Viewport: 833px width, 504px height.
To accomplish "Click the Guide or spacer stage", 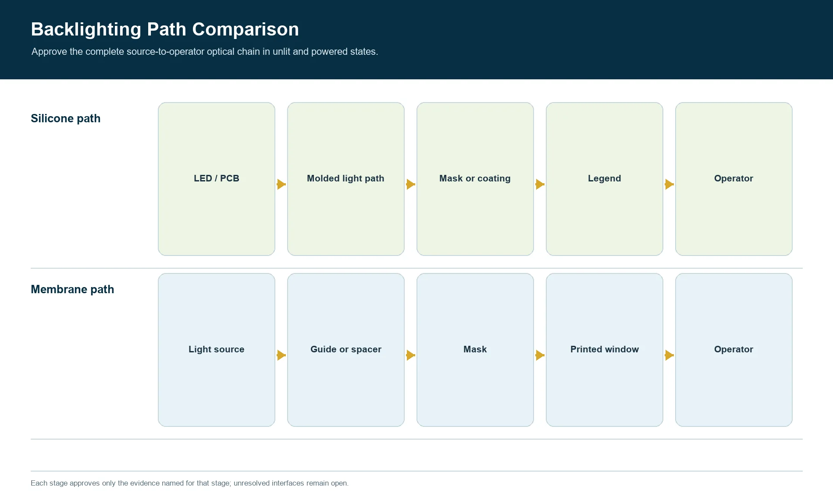I will coord(346,350).
